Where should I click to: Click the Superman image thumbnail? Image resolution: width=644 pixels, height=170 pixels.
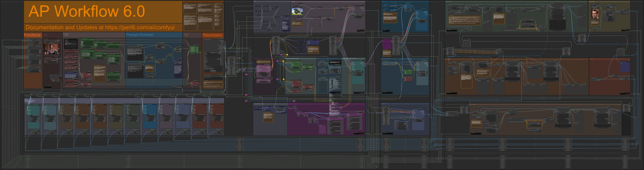52,49
